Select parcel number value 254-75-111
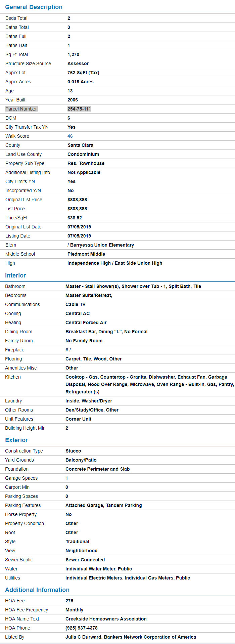 pos(79,109)
